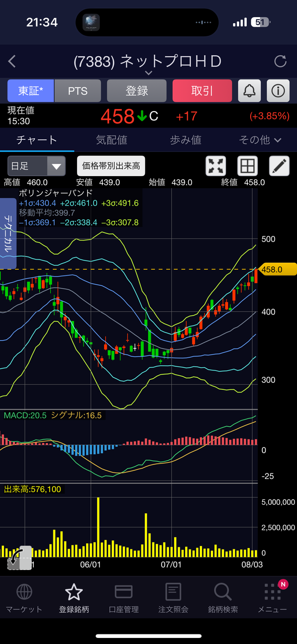Viewport: 297px width, 644px height.
Task: Tap ボリンジャーバンド indicator label
Action: (x=55, y=193)
